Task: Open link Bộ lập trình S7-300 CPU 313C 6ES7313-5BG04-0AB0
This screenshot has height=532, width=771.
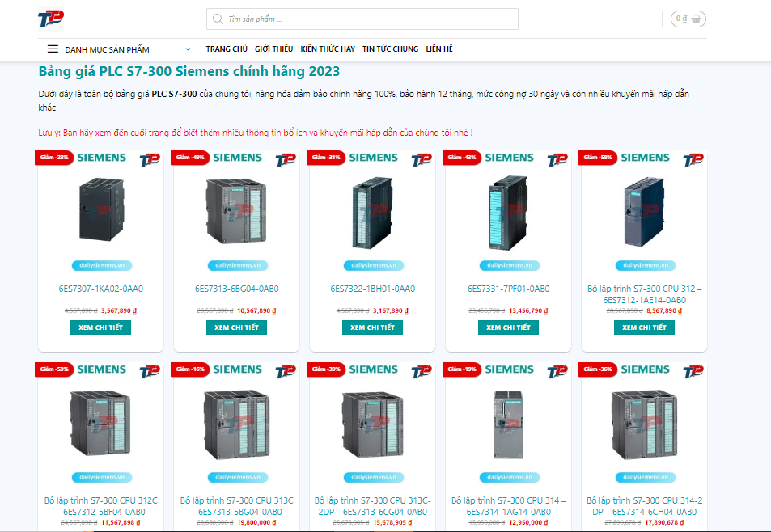Action: pyautogui.click(x=236, y=506)
